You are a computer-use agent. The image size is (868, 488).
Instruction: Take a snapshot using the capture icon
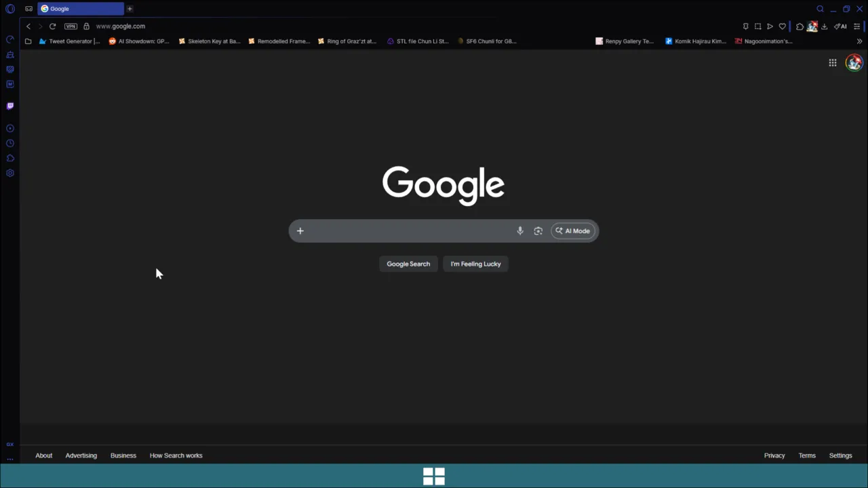[758, 26]
